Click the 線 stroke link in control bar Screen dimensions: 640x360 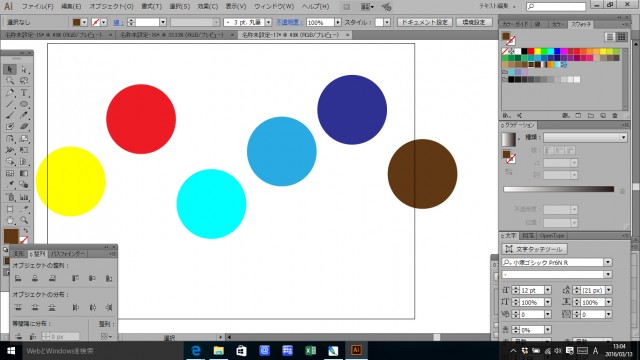[118, 22]
